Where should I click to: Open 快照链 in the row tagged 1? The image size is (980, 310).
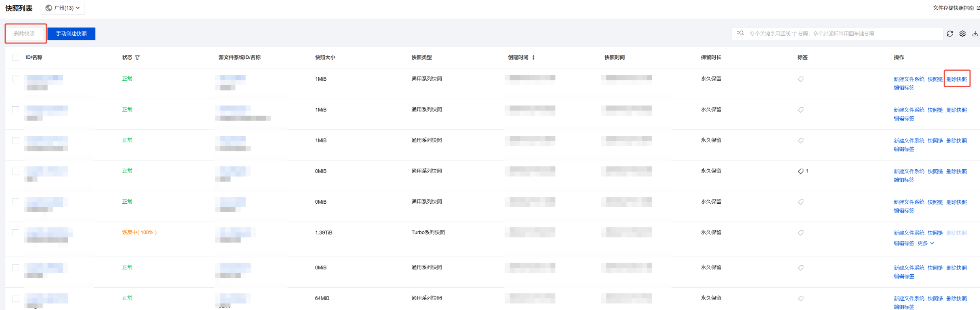point(935,172)
